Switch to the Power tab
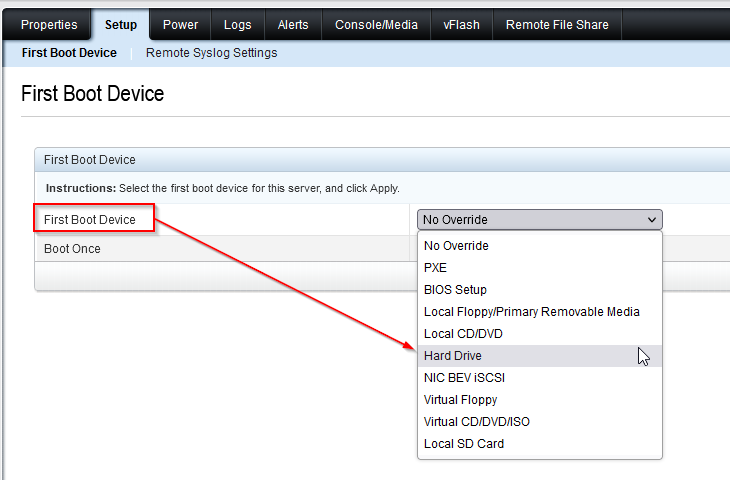 pyautogui.click(x=180, y=25)
